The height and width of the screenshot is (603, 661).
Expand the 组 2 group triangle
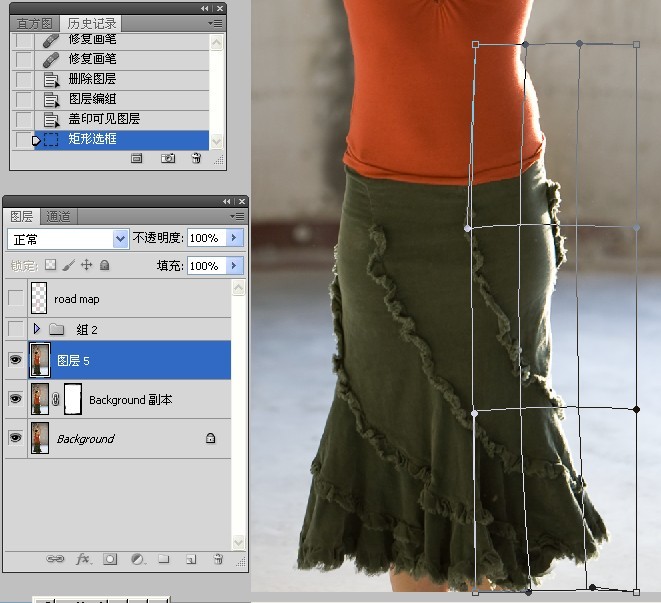37,328
